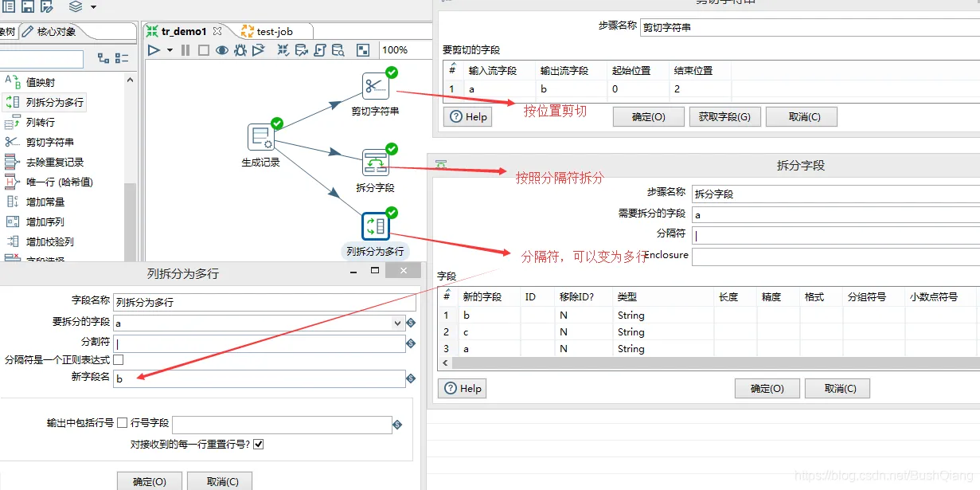Click the save-as icon in top toolbar
The width and height of the screenshot is (980, 490).
[47, 6]
